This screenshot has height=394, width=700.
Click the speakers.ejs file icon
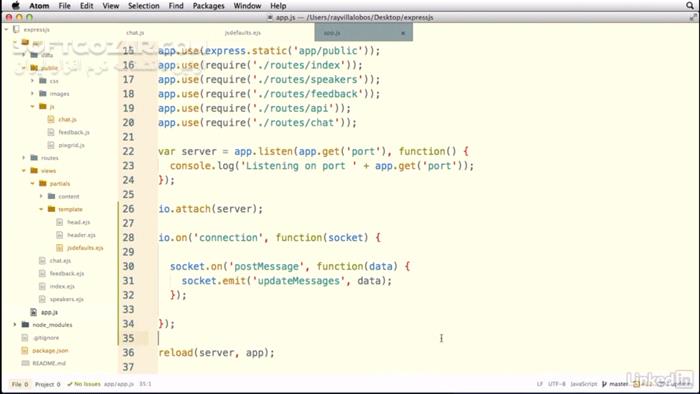coord(42,299)
